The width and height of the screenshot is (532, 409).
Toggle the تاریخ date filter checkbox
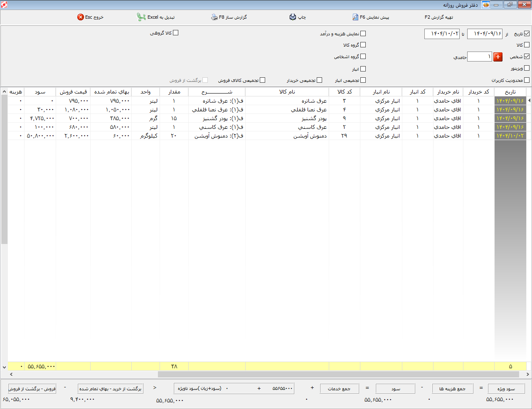527,34
